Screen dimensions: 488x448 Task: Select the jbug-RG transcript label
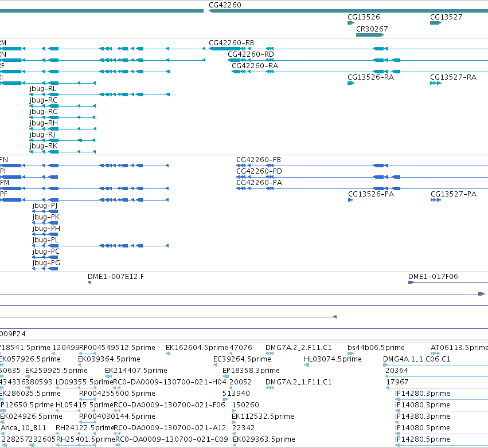[44, 112]
